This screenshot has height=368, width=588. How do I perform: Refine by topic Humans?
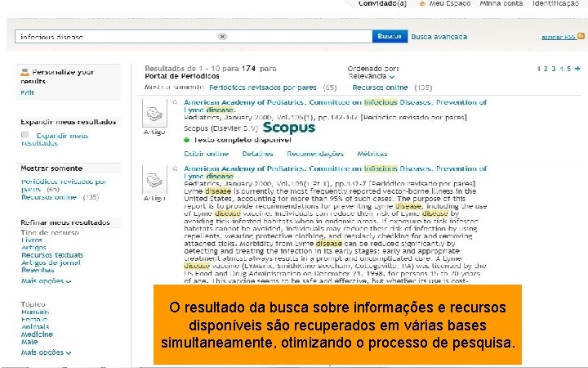pos(35,312)
